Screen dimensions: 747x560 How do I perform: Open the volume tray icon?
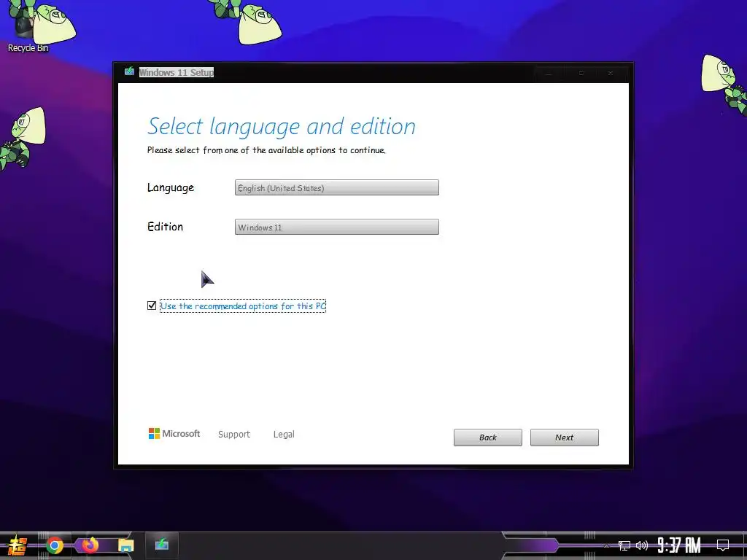pyautogui.click(x=642, y=545)
